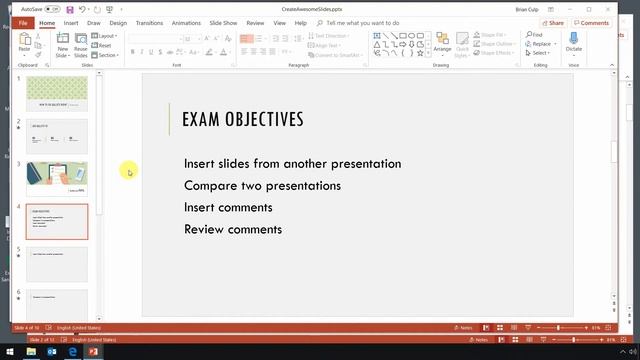Screen dimensions: 640x360
Task: Click the Underline formatting icon
Action: 151,52
